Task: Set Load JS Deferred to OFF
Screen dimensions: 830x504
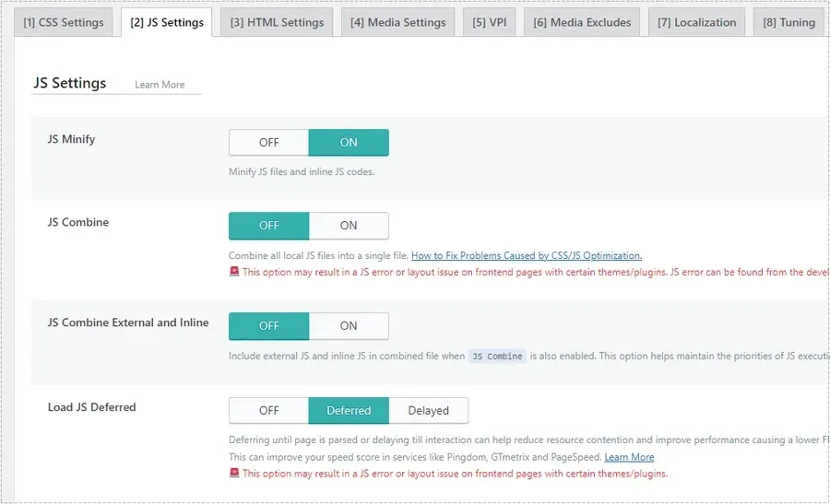Action: click(x=269, y=410)
